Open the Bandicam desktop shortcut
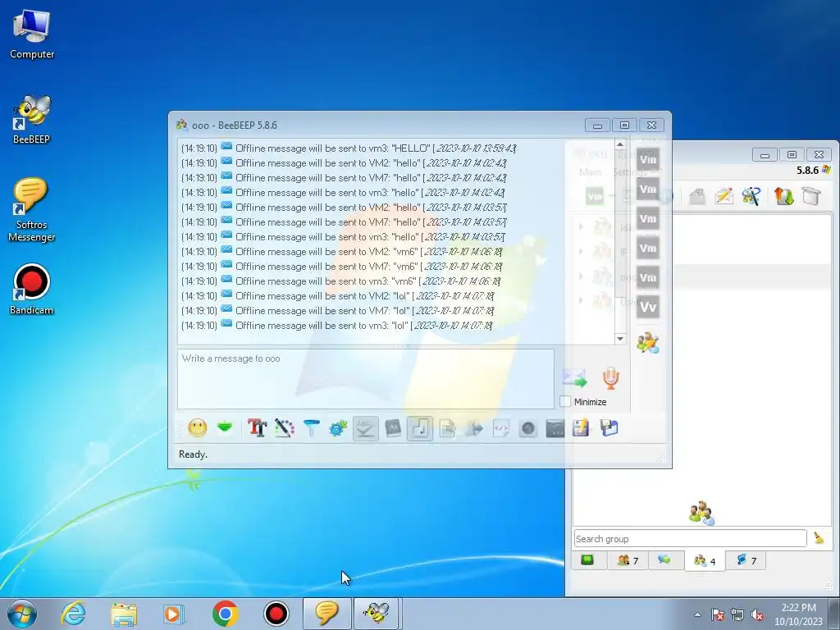Viewport: 840px width, 630px height. coord(32,290)
